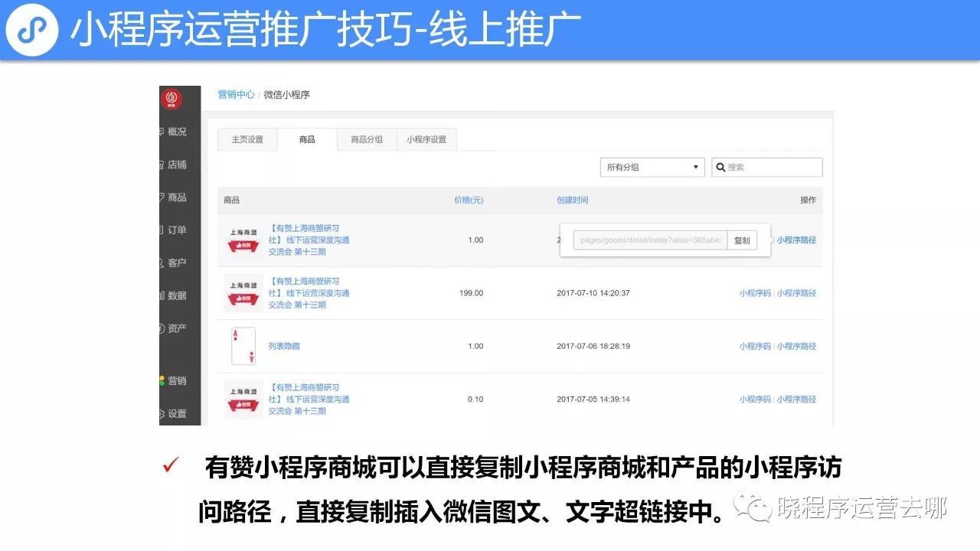Screen dimensions: 980x551
Task: Open the product name link priced 199.00
Action: pyautogui.click(x=309, y=293)
